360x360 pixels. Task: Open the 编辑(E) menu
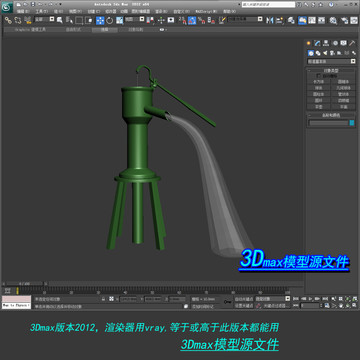[x=23, y=11]
